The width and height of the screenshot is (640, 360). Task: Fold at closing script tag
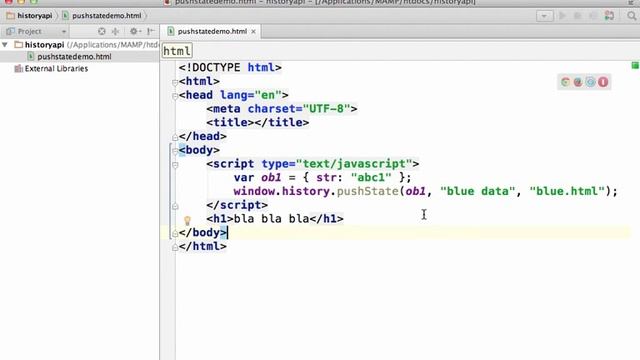pyautogui.click(x=175, y=206)
